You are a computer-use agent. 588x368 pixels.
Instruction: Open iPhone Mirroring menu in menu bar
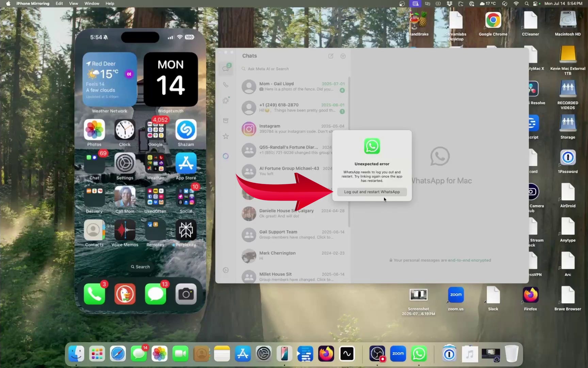33,3
